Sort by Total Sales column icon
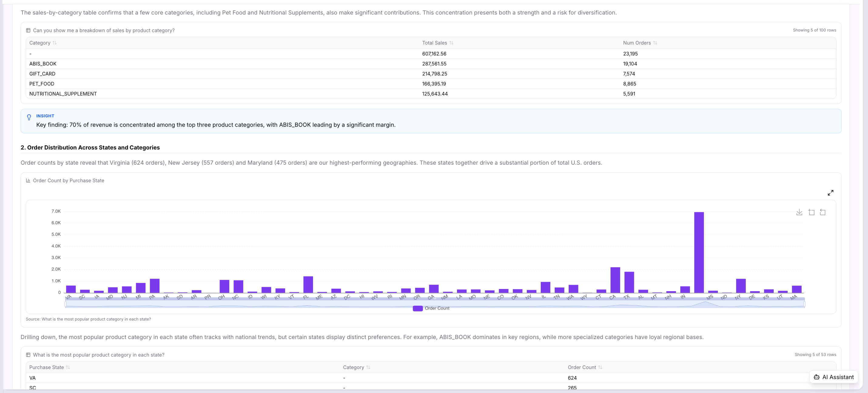Screen dimensions: 868x393 click(451, 43)
